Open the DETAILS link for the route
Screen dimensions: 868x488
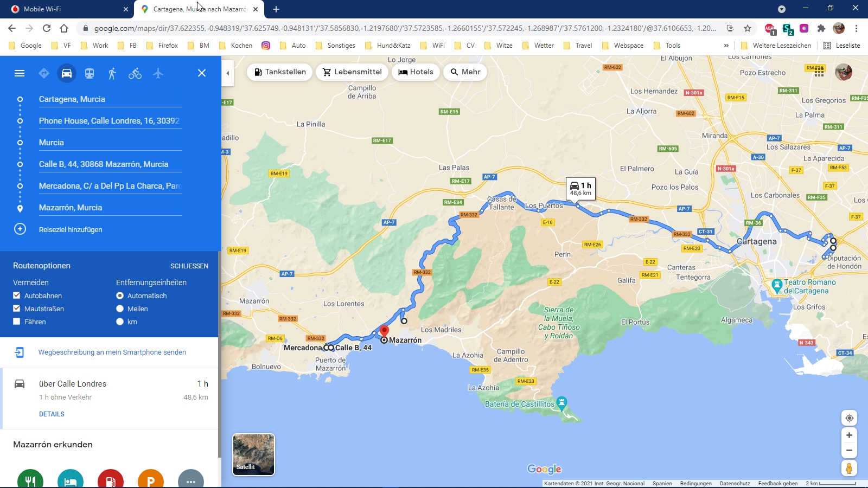click(x=52, y=414)
